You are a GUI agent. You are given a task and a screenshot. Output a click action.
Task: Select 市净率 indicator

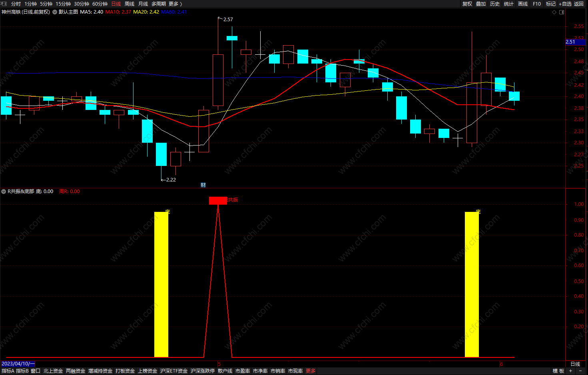260,371
